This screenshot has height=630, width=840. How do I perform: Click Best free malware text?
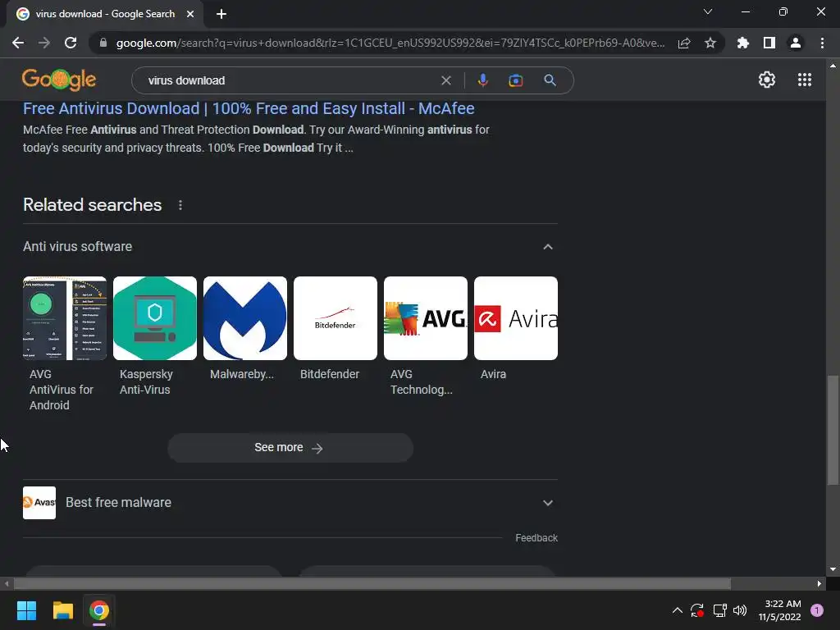click(118, 503)
